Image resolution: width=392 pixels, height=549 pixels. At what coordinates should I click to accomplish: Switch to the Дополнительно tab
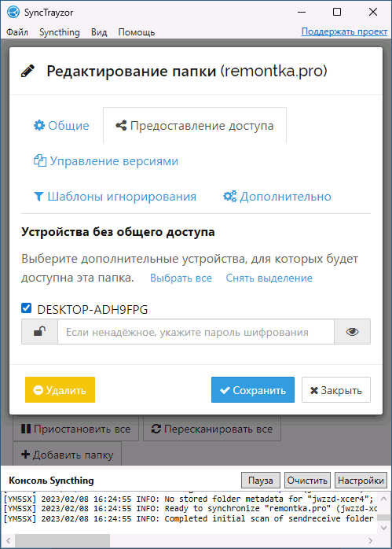click(277, 197)
